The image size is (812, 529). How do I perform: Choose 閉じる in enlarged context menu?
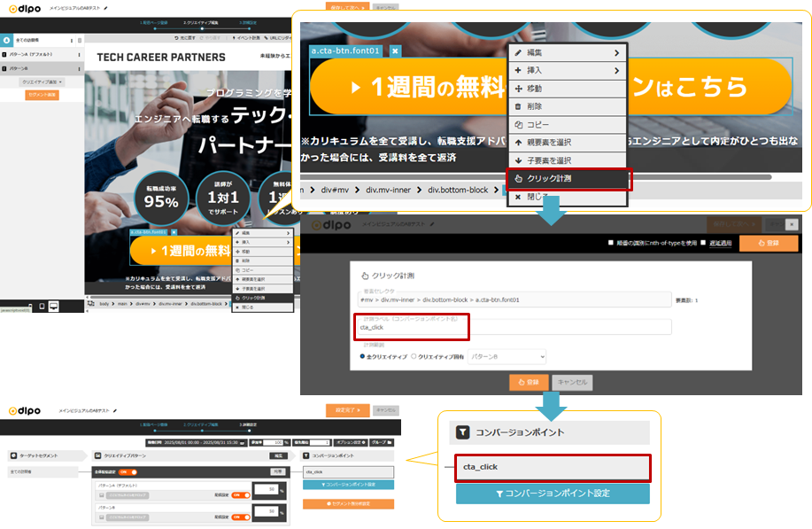click(568, 198)
